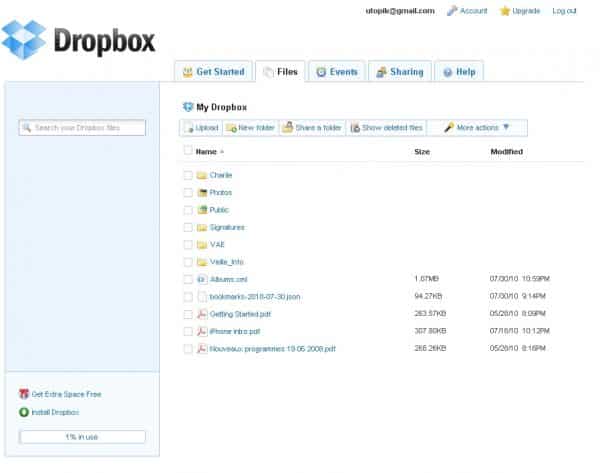Open the Install Dropbox link
This screenshot has height=473, width=600.
(55, 412)
